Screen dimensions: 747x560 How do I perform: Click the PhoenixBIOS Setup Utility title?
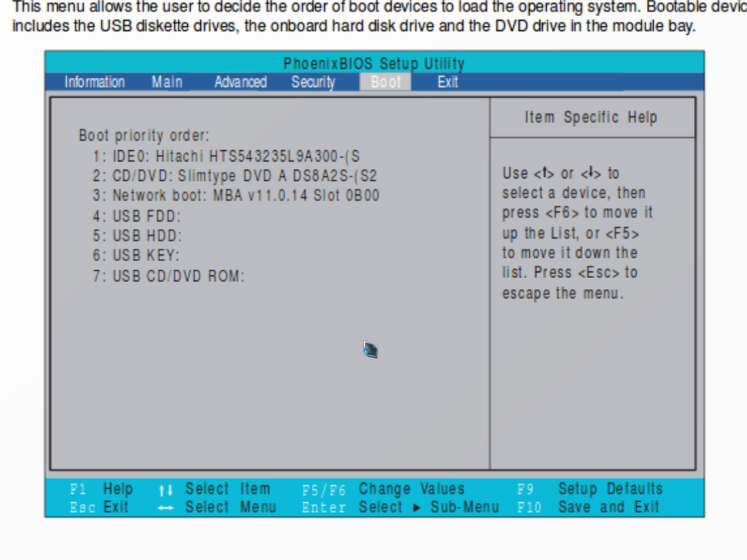tap(374, 63)
